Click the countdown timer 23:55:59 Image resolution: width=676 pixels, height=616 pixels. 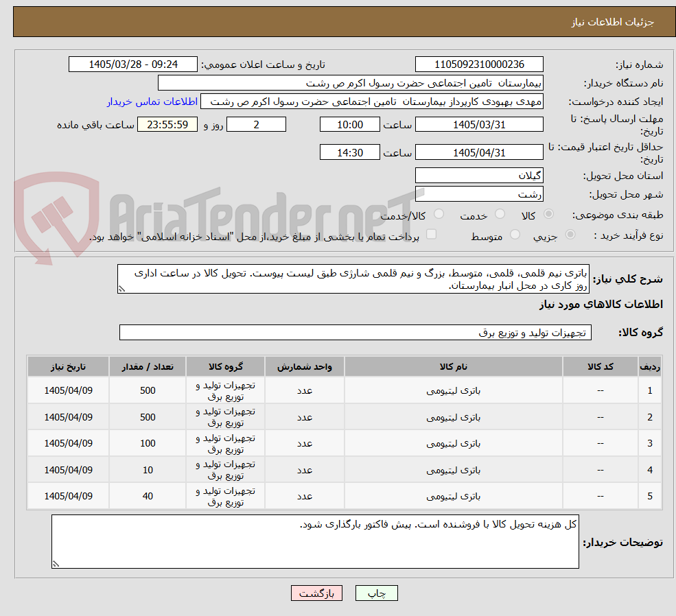[x=167, y=125]
